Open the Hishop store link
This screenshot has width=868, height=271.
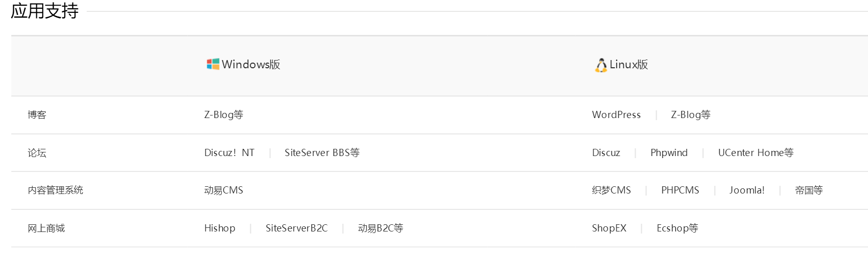pyautogui.click(x=220, y=228)
